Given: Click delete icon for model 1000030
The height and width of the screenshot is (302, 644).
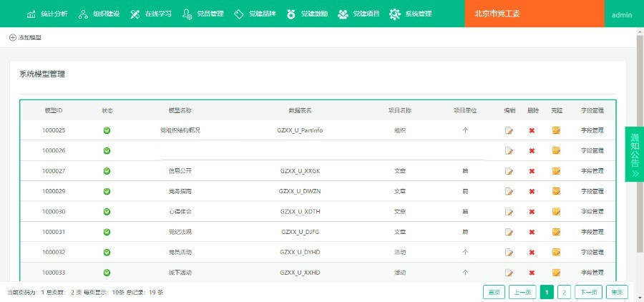Looking at the screenshot, I should click(x=532, y=212).
